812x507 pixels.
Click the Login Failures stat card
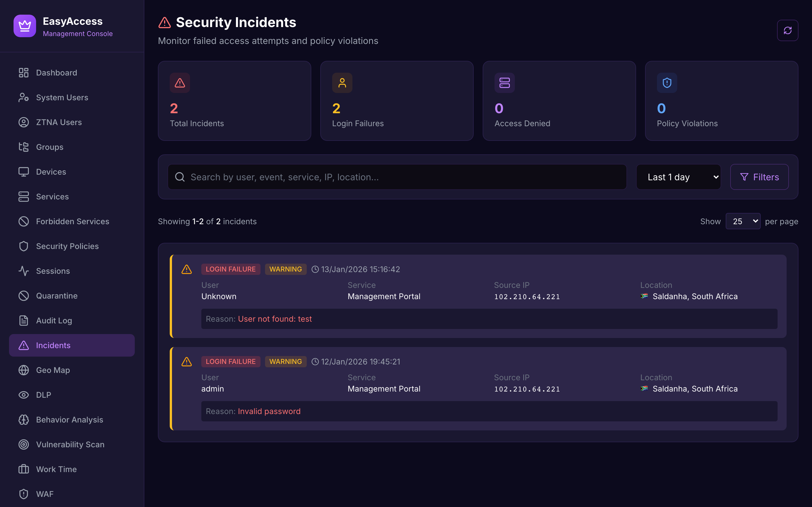[x=397, y=101]
